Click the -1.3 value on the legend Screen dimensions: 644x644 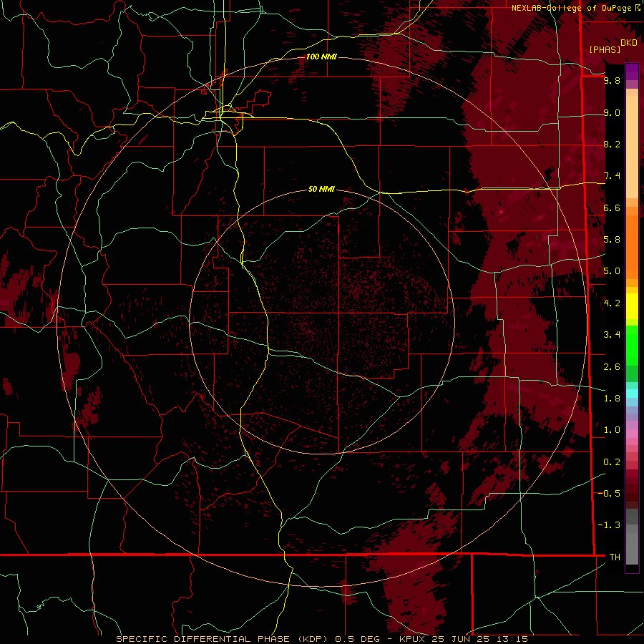[609, 525]
